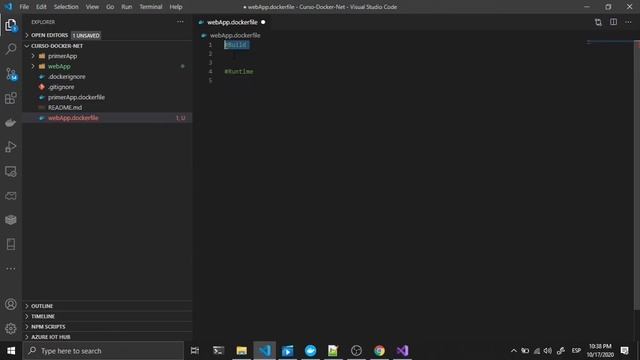
Task: Open the notebook icon in activity bar
Action: point(11,244)
